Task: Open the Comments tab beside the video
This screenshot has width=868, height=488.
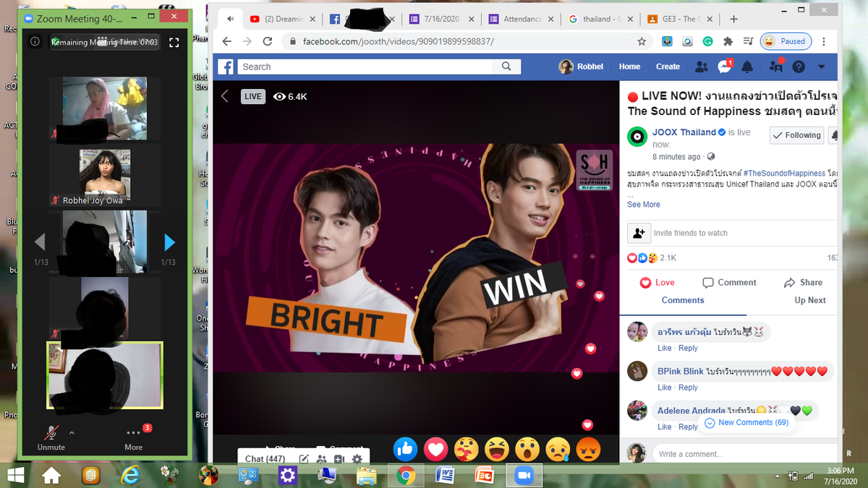Action: (x=682, y=300)
